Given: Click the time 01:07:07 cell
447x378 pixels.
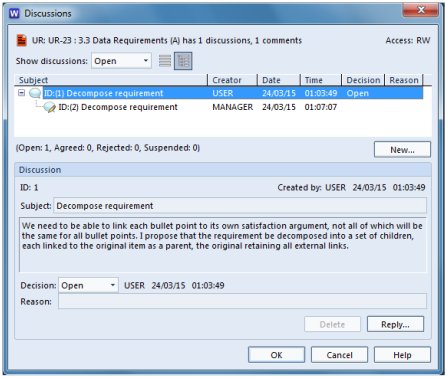Looking at the screenshot, I should (321, 107).
